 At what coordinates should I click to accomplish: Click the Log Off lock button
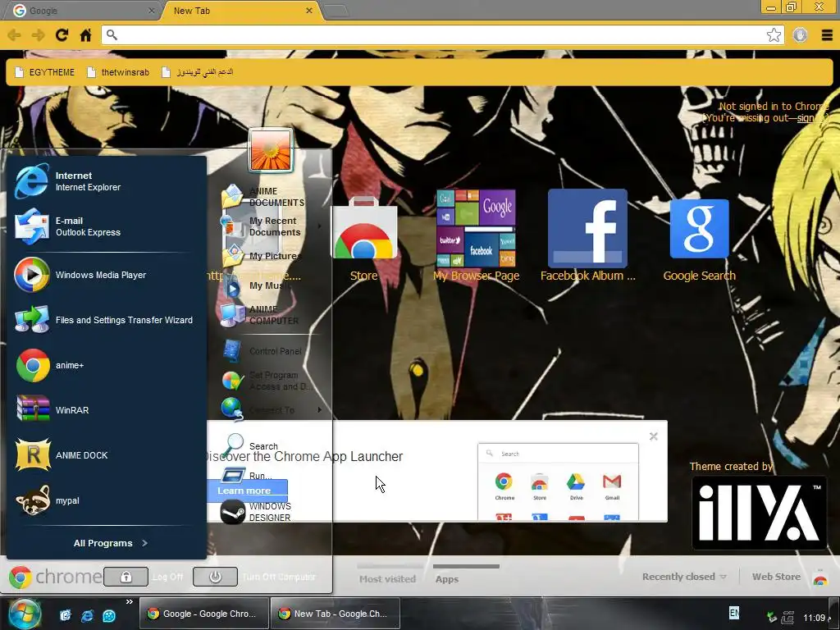[126, 577]
